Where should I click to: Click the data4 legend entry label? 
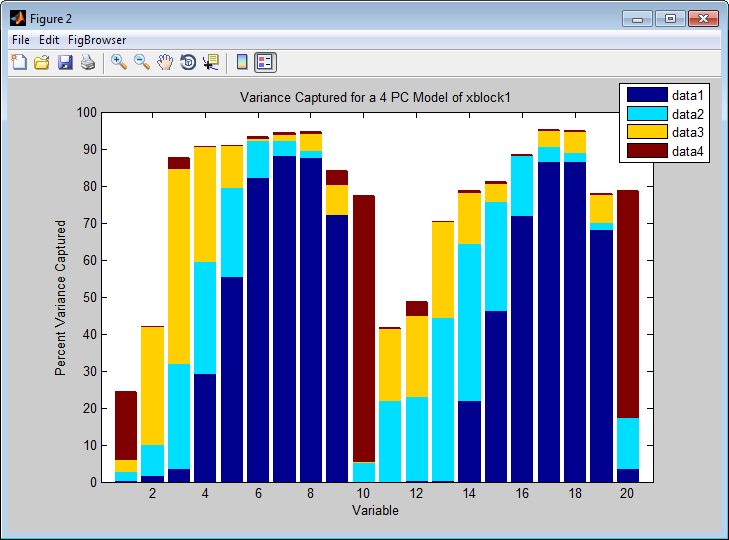pos(687,150)
